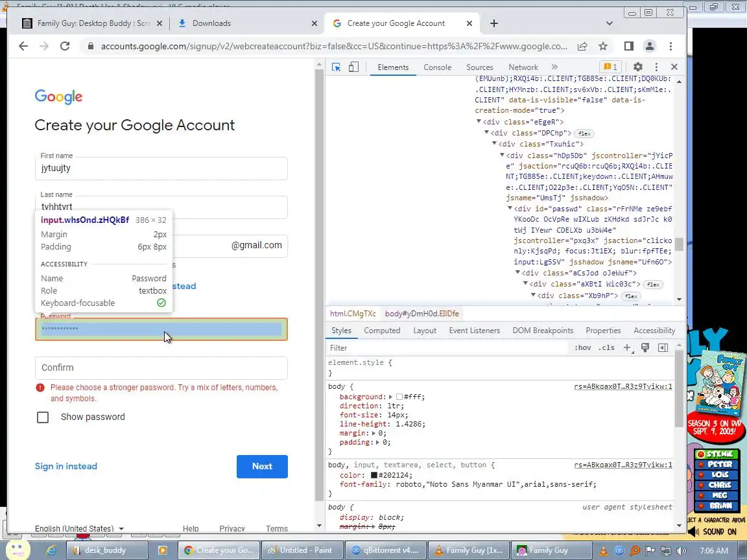Switch to the Downloads browser tab
Viewport: 747px width, 560px height.
(246, 23)
